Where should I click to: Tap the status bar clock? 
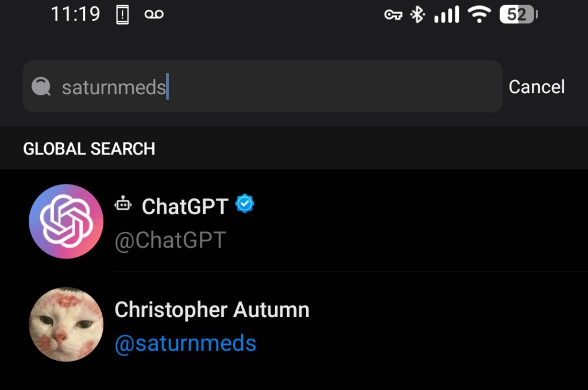[x=76, y=14]
